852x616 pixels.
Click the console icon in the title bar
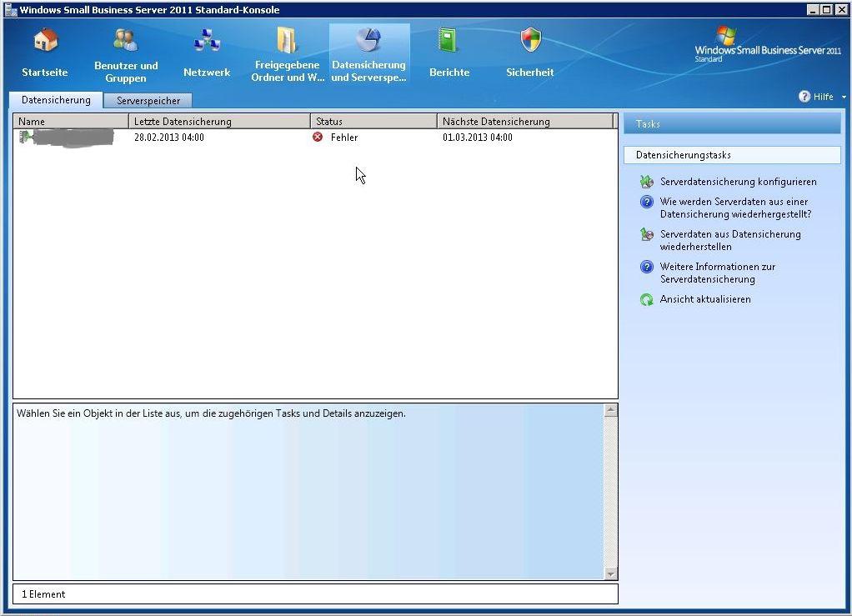pyautogui.click(x=11, y=10)
